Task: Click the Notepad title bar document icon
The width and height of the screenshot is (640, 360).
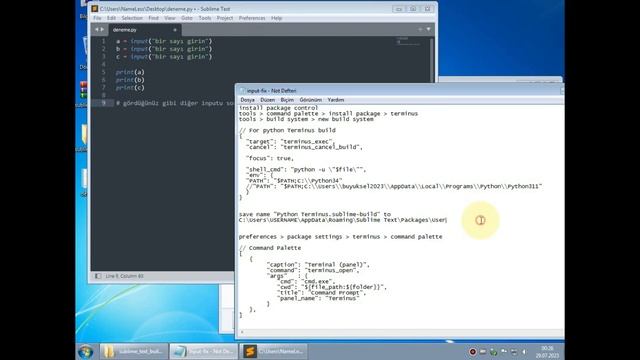Action: (242, 91)
